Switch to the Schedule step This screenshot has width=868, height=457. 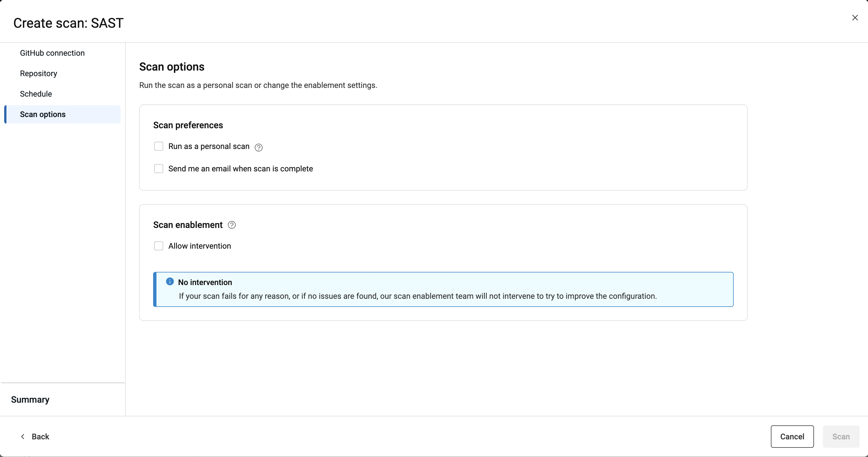point(36,94)
